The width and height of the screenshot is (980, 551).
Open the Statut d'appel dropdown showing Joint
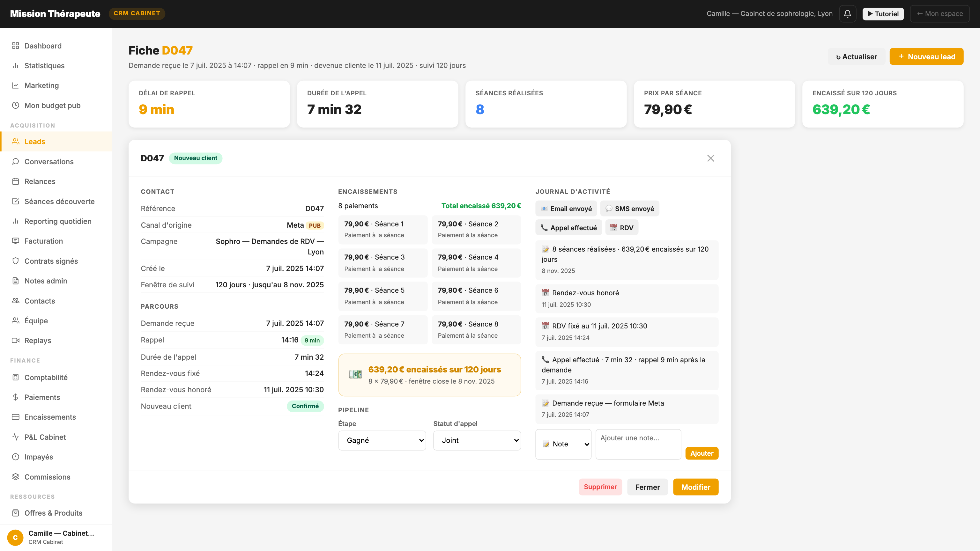[x=477, y=440]
